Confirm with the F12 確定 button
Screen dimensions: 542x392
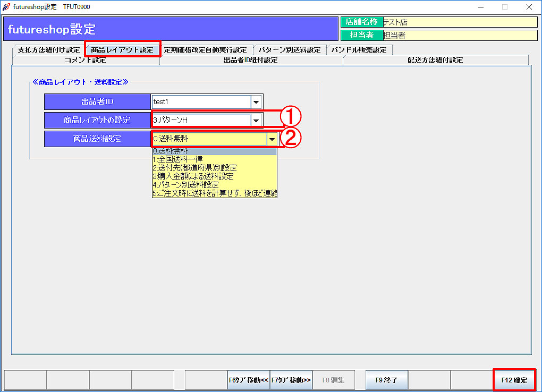[x=514, y=380]
